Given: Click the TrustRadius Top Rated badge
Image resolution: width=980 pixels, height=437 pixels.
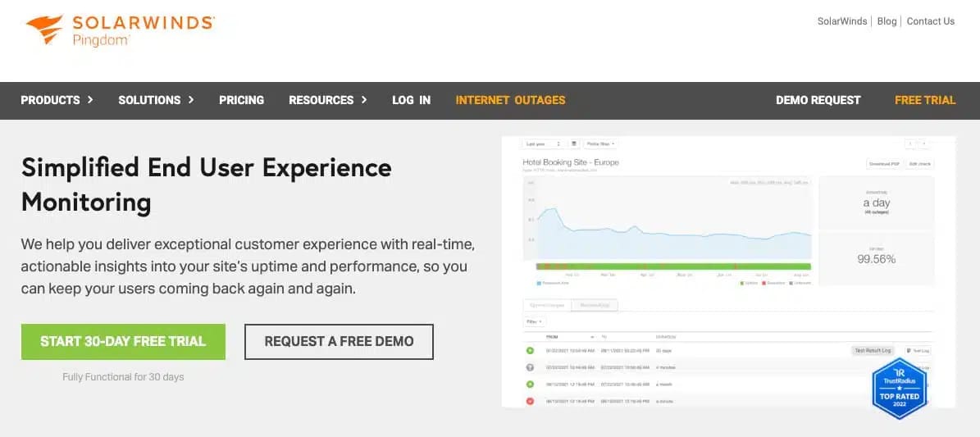Looking at the screenshot, I should click(x=899, y=389).
